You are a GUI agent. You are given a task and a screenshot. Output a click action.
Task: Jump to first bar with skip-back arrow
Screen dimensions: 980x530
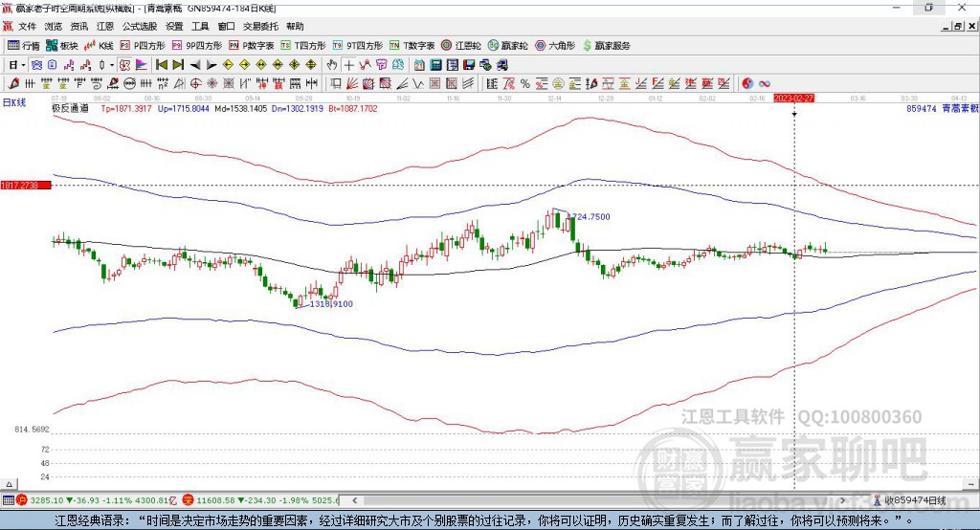pyautogui.click(x=162, y=64)
